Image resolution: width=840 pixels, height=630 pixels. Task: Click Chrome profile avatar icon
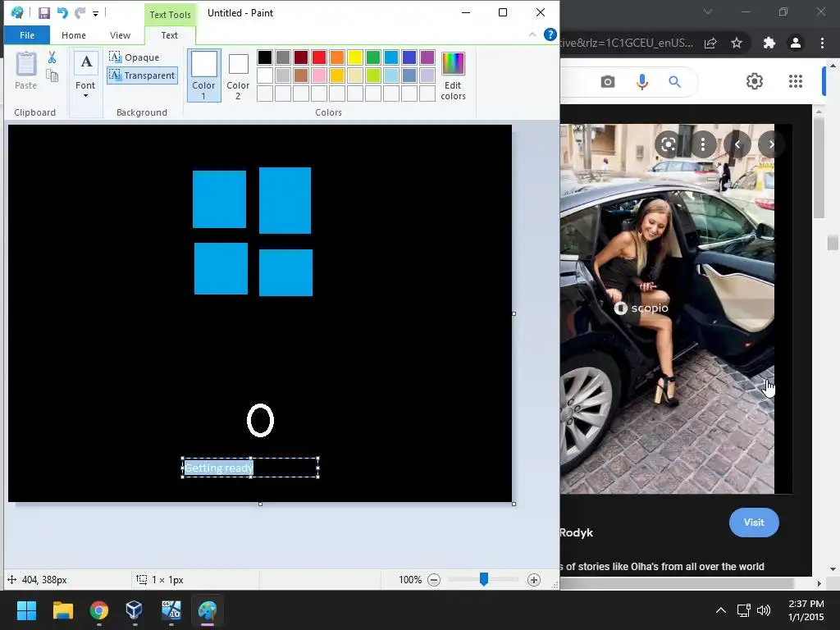(796, 43)
